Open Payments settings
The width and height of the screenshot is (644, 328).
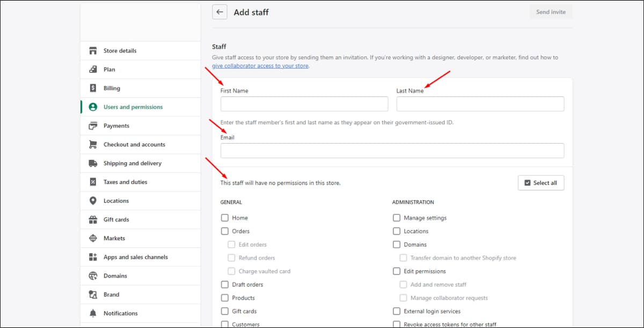(x=140, y=126)
